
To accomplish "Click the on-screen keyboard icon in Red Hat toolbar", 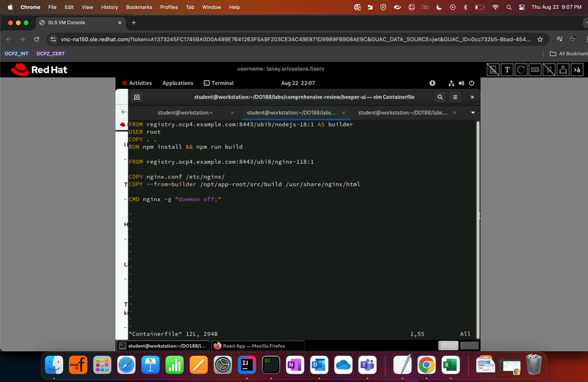I will 535,70.
